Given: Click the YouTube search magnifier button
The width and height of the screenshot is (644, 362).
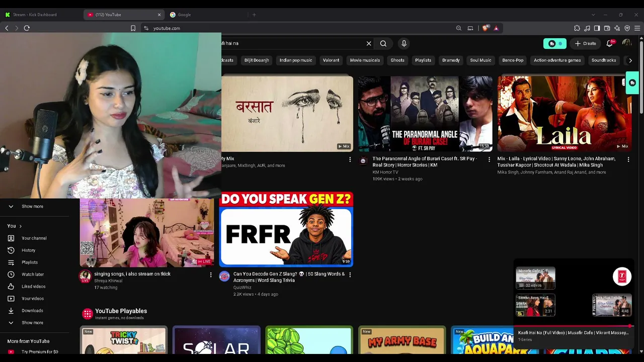Looking at the screenshot, I should coord(383,44).
